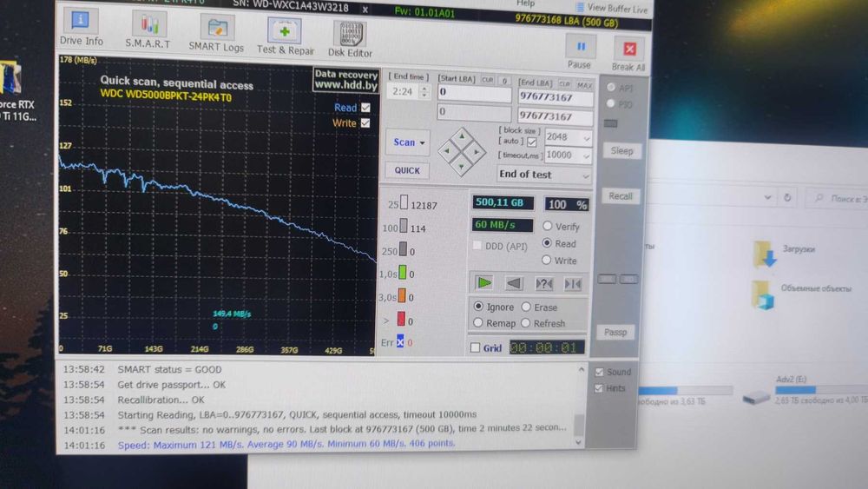Start the scan with green play button
868x489 pixels.
(483, 283)
